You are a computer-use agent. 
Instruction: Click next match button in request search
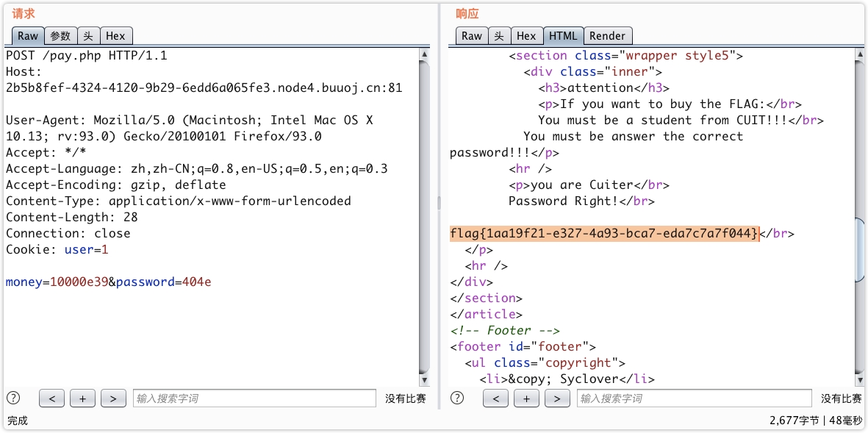click(112, 398)
